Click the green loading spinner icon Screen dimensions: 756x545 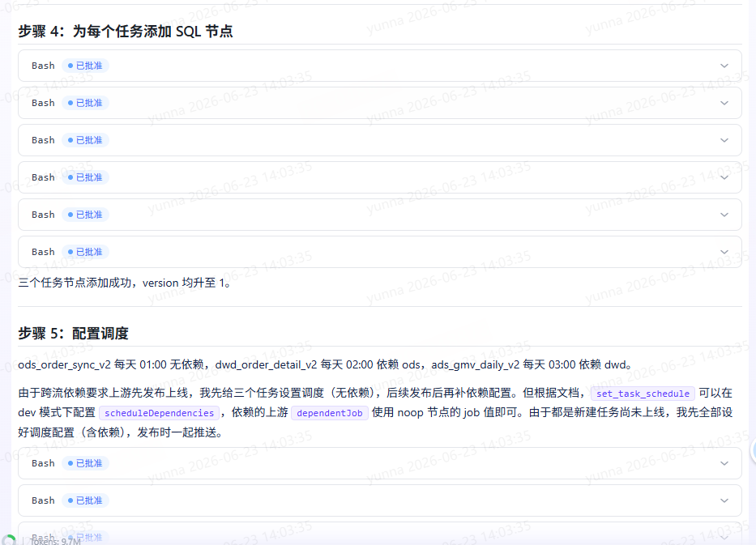9,540
